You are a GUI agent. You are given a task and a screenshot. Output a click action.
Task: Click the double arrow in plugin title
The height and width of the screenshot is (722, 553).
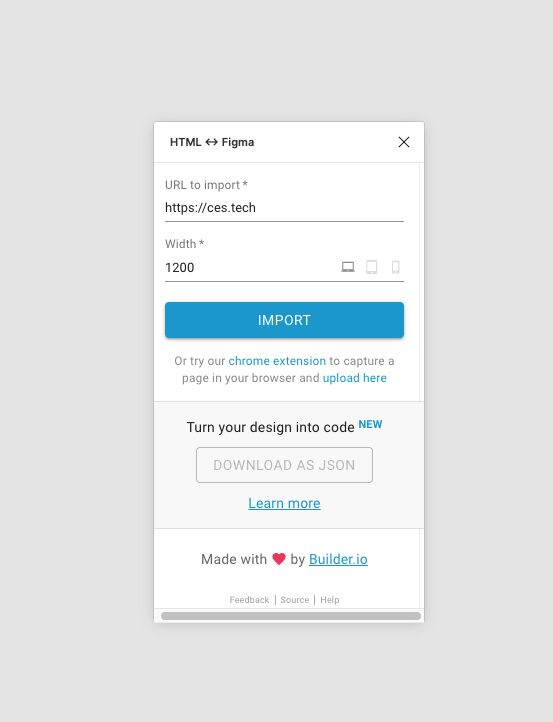[x=211, y=142]
